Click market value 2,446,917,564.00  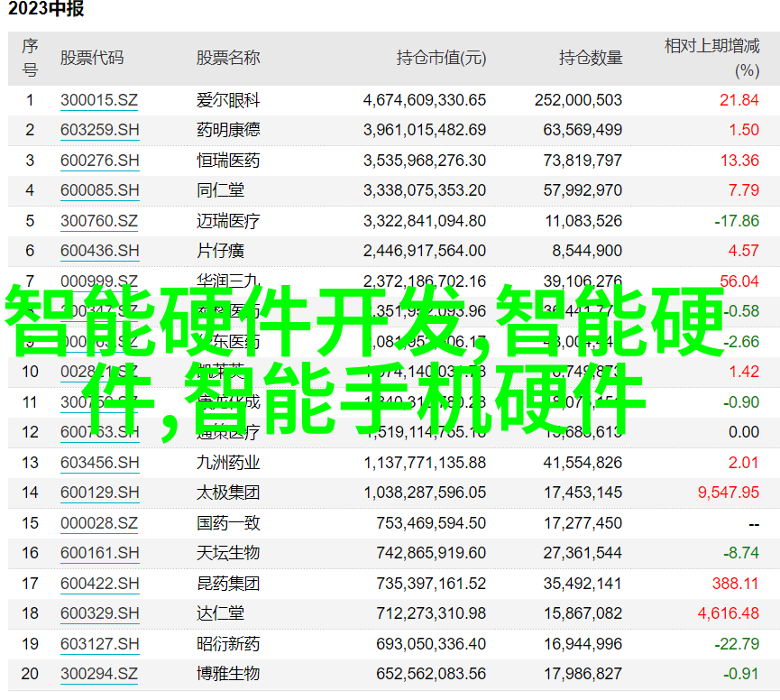[425, 251]
